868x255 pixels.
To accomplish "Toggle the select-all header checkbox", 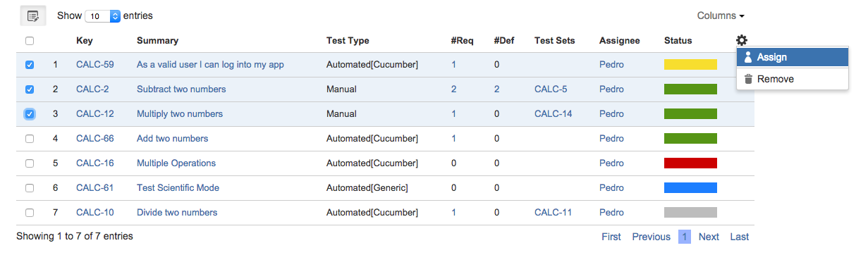I will 30,41.
